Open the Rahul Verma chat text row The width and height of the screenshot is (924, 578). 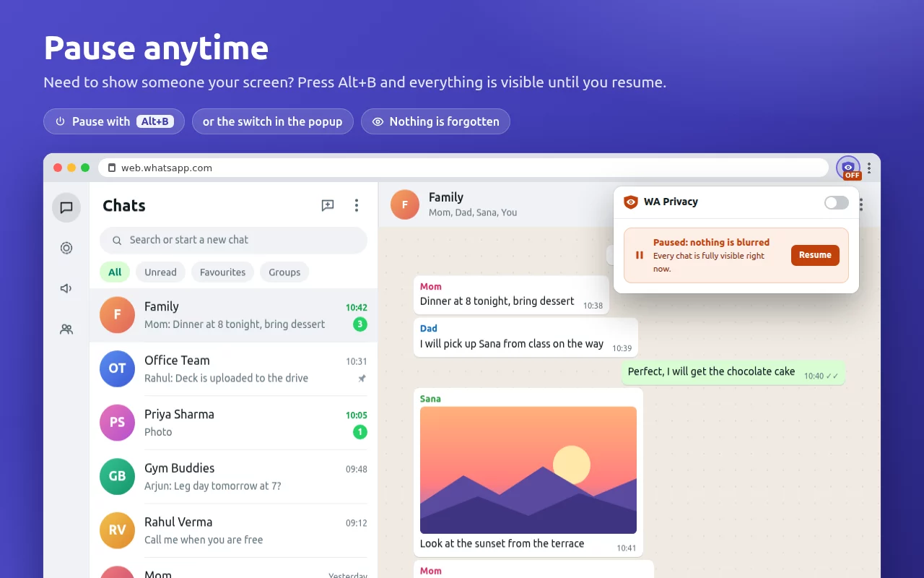pyautogui.click(x=233, y=530)
